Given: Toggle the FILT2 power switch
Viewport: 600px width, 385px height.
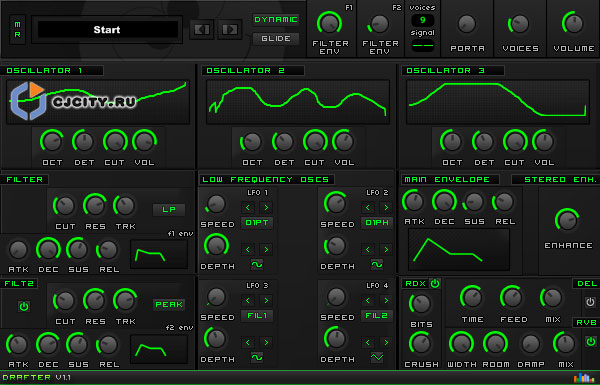Looking at the screenshot, I should click(24, 306).
